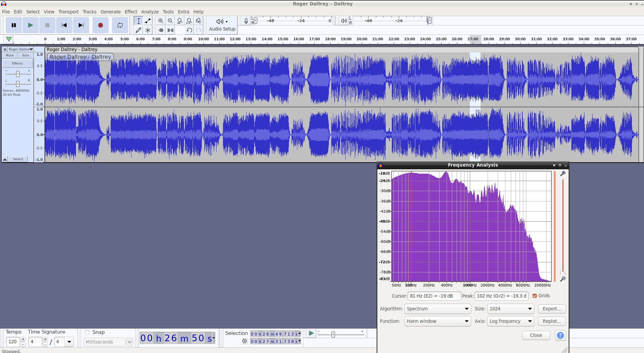Mute the Roger Daltrey track
Image resolution: width=644 pixels, height=353 pixels.
(10, 55)
